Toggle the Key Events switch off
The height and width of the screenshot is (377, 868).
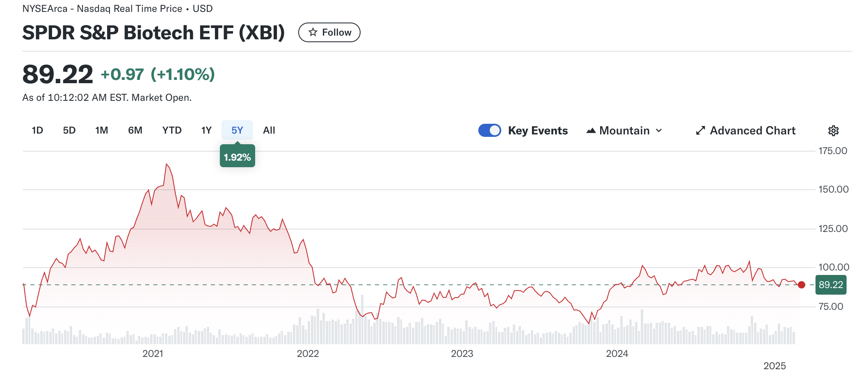(489, 130)
